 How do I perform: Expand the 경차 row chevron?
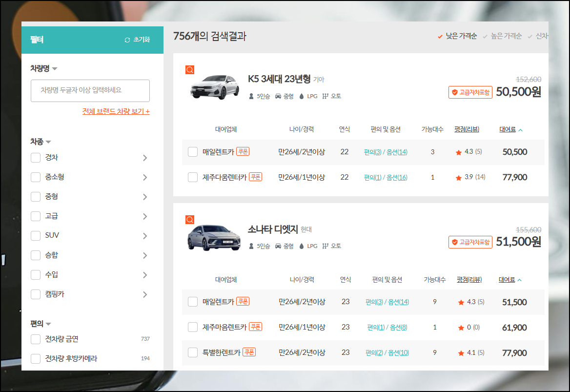pos(145,158)
